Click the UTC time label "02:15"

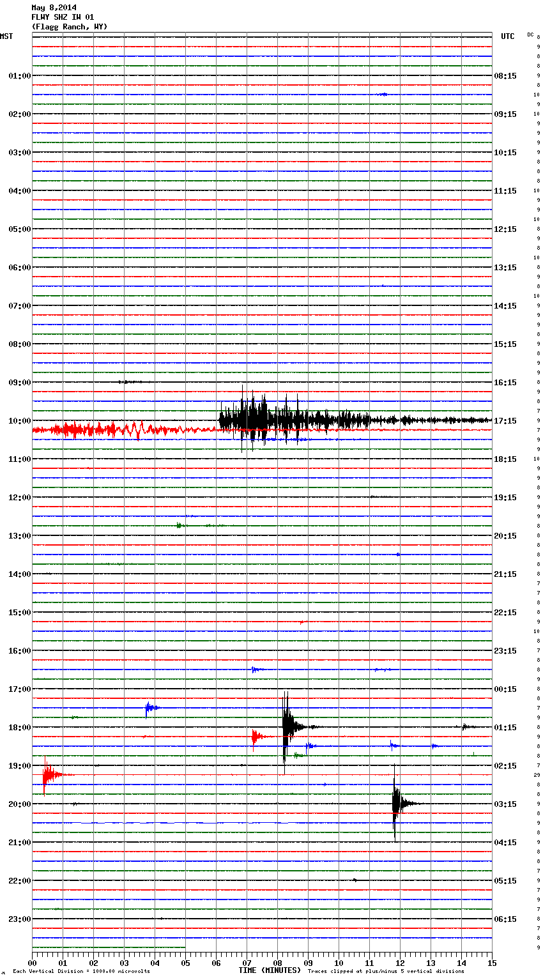coord(505,765)
